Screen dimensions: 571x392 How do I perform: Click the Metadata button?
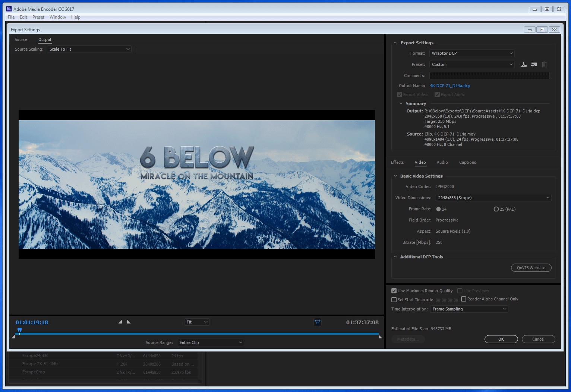click(408, 339)
